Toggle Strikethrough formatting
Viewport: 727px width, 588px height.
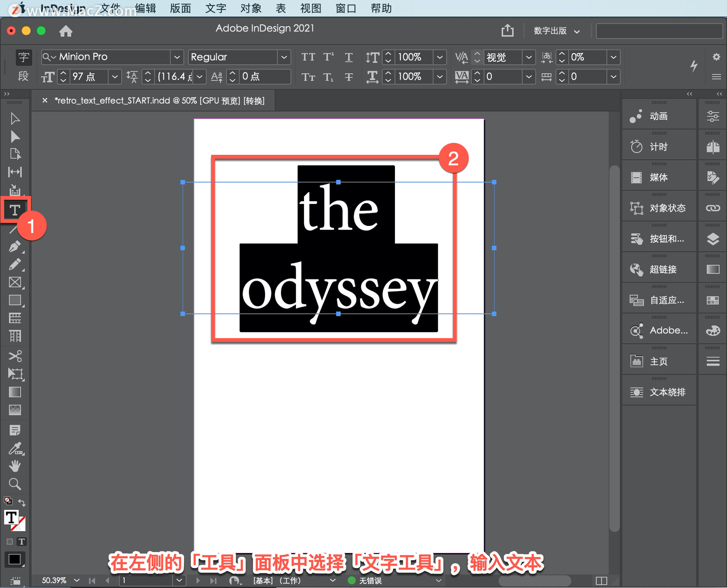[x=349, y=77]
